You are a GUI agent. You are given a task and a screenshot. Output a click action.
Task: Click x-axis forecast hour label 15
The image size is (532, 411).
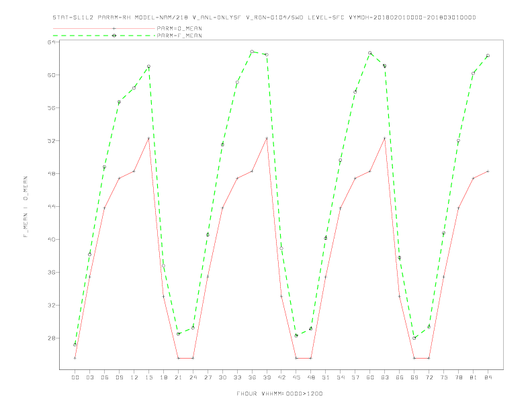coord(148,377)
